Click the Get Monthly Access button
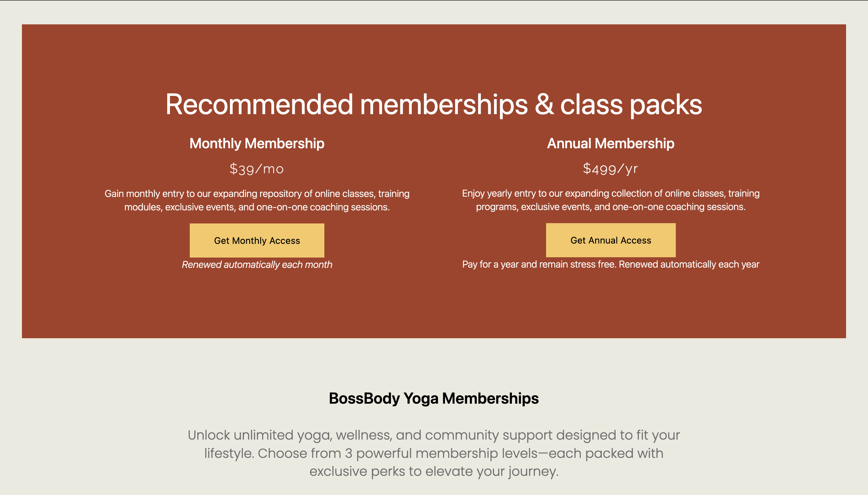Screen dimensions: 868x495 point(257,240)
